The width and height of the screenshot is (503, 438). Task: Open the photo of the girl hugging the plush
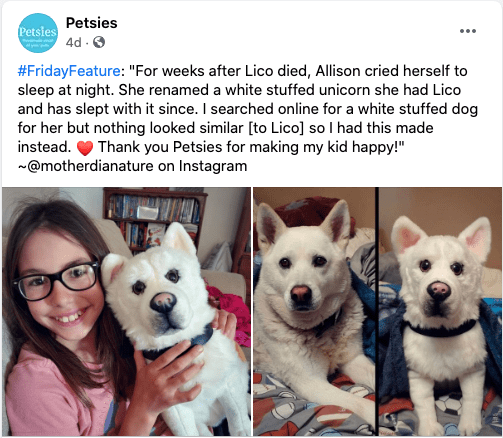coord(126,312)
